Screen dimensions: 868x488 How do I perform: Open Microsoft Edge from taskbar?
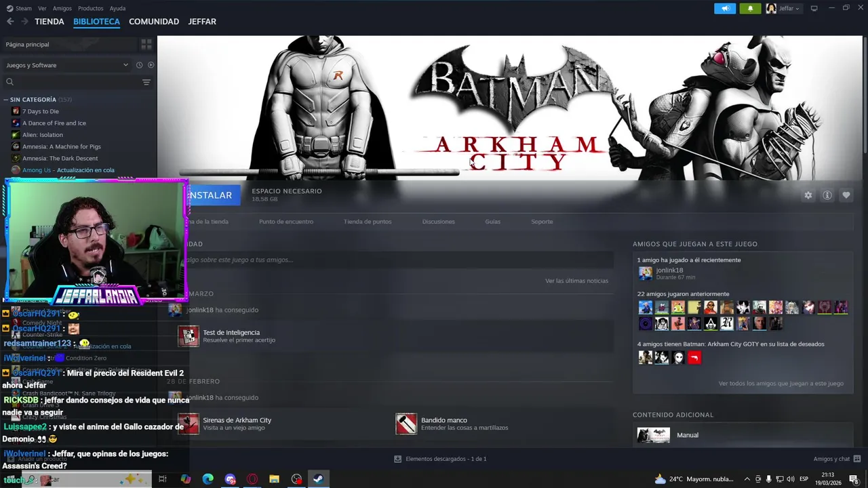point(208,479)
